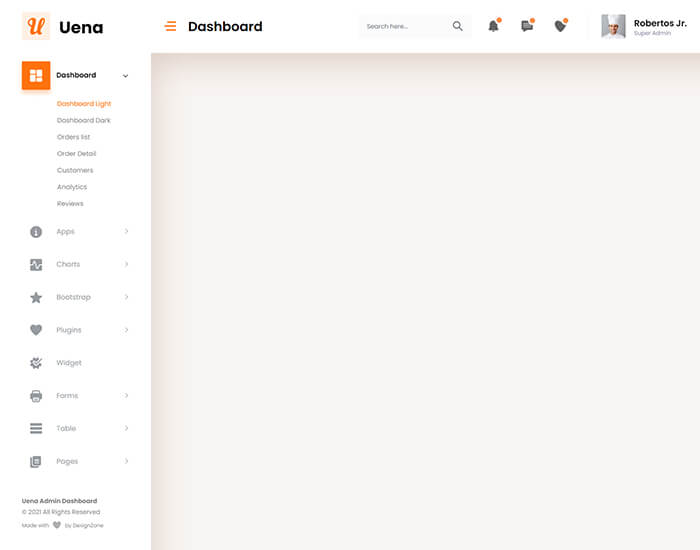Click the Search here input field
The width and height of the screenshot is (700, 550).
[404, 27]
